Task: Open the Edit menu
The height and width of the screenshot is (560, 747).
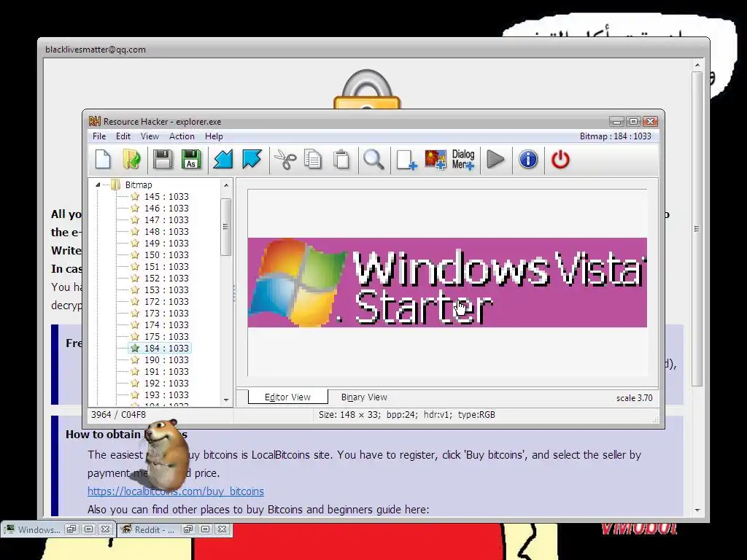Action: (123, 136)
